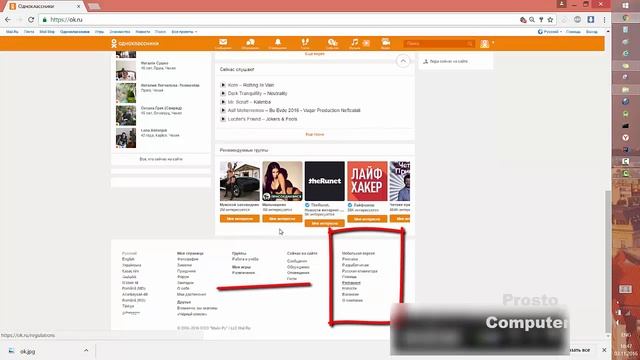Open Music note icon in toolbar
This screenshot has width=640, height=360.
pos(355,43)
